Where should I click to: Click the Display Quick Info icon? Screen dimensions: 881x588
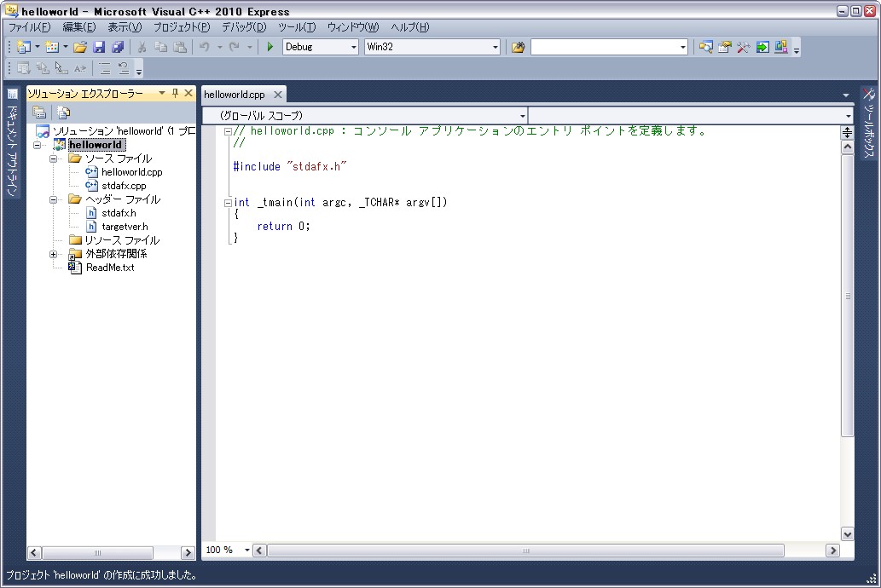(x=61, y=68)
